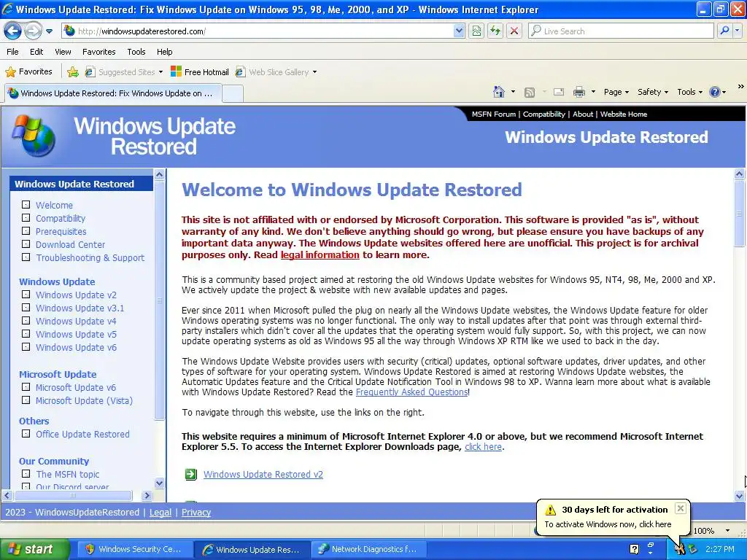Viewport: 747px width, 560px height.
Task: Refresh the page with the Refresh icon
Action: click(495, 31)
